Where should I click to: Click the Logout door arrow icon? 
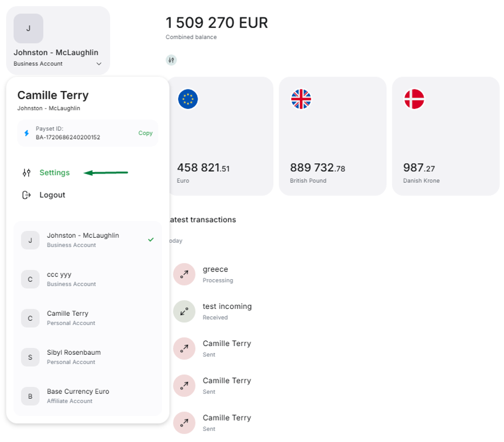[26, 195]
